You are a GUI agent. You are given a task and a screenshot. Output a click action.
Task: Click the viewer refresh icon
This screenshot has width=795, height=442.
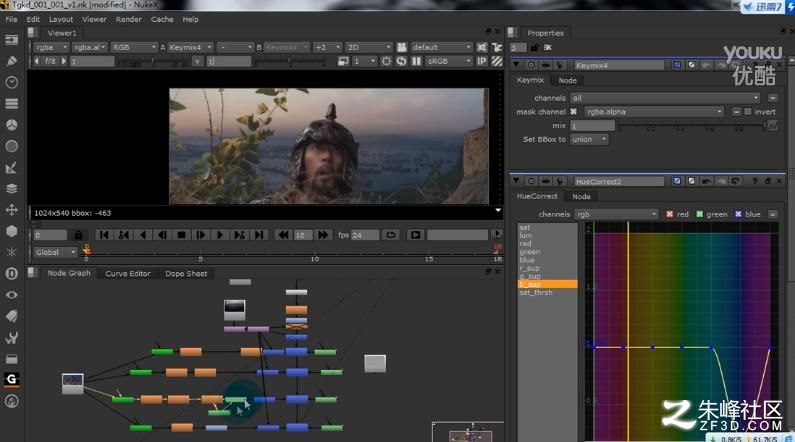tap(401, 61)
